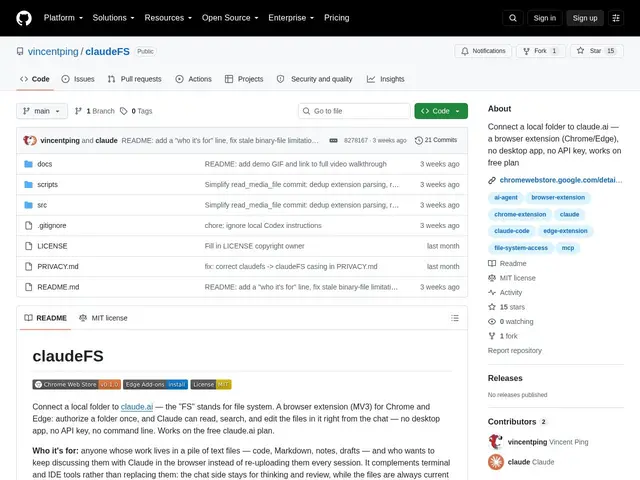Expand the Platform menu
The width and height of the screenshot is (640, 480).
click(63, 18)
